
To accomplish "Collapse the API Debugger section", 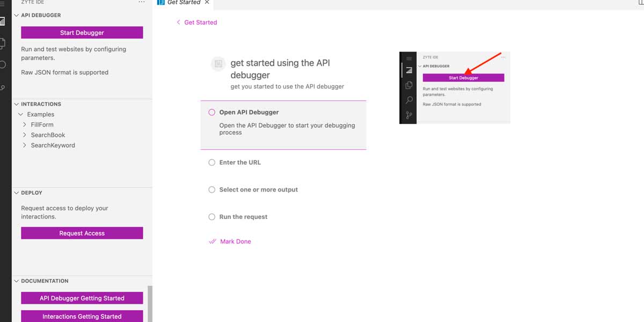I will click(x=16, y=16).
